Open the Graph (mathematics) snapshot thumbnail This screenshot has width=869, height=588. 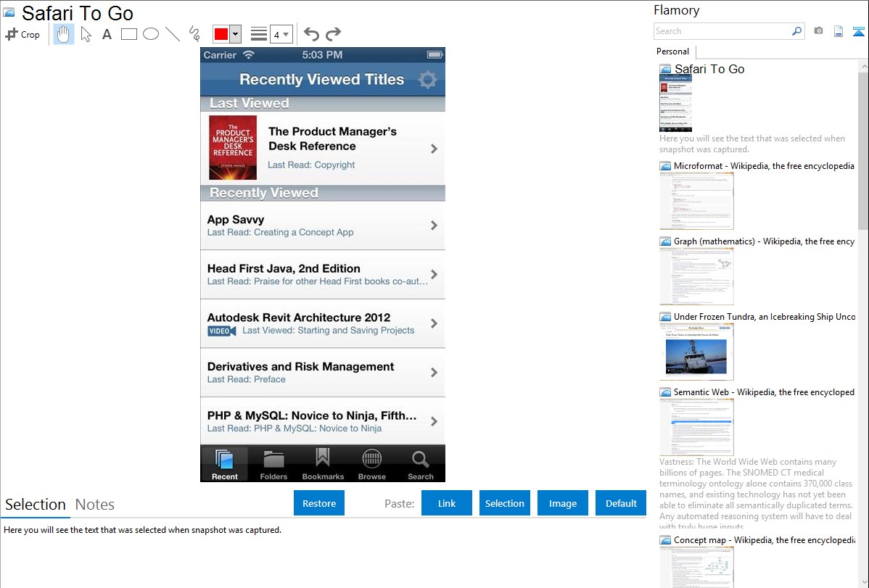[696, 276]
